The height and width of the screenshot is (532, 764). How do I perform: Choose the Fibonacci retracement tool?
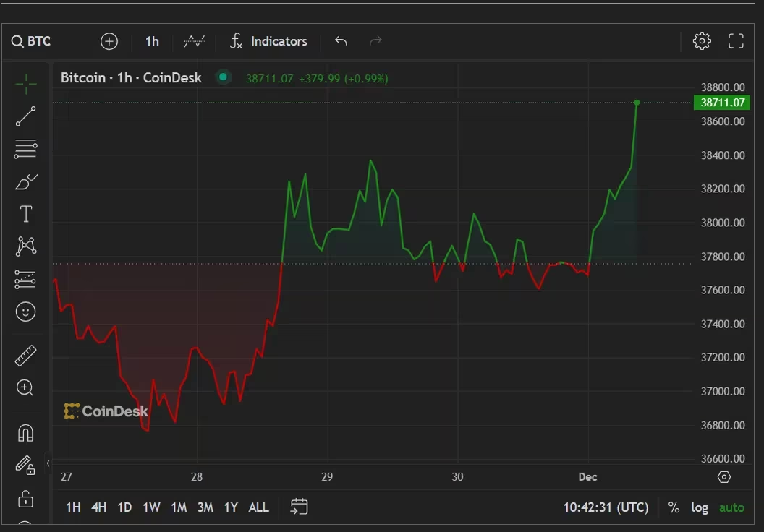click(x=26, y=149)
